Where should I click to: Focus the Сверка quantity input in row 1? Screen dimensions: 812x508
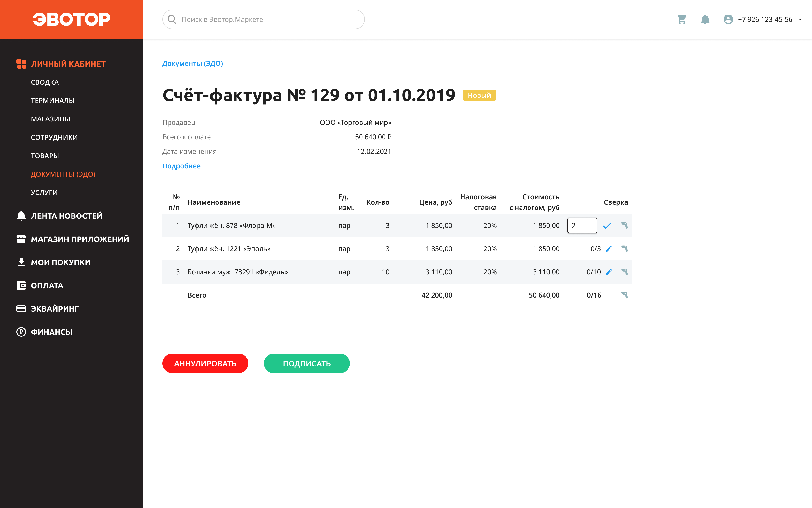[x=582, y=225]
